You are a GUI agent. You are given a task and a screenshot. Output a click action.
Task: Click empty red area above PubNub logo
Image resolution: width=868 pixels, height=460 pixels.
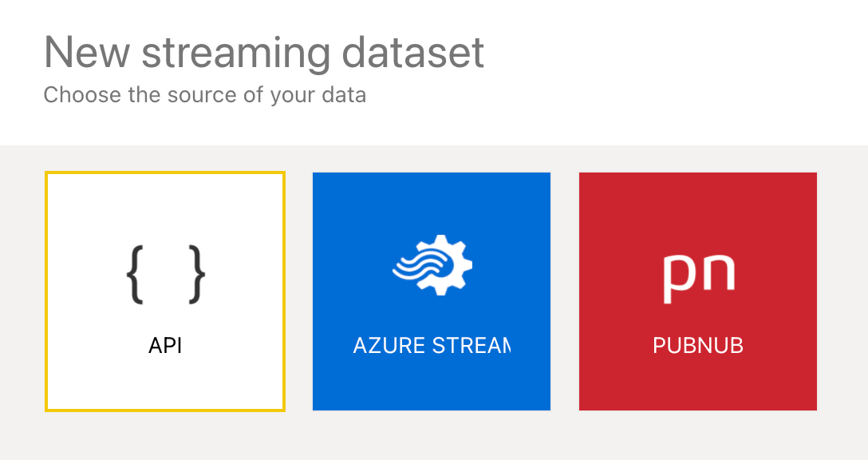coord(698,209)
